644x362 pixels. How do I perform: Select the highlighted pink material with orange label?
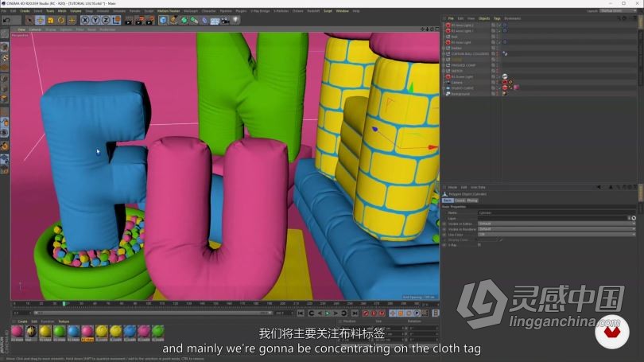coord(87,331)
